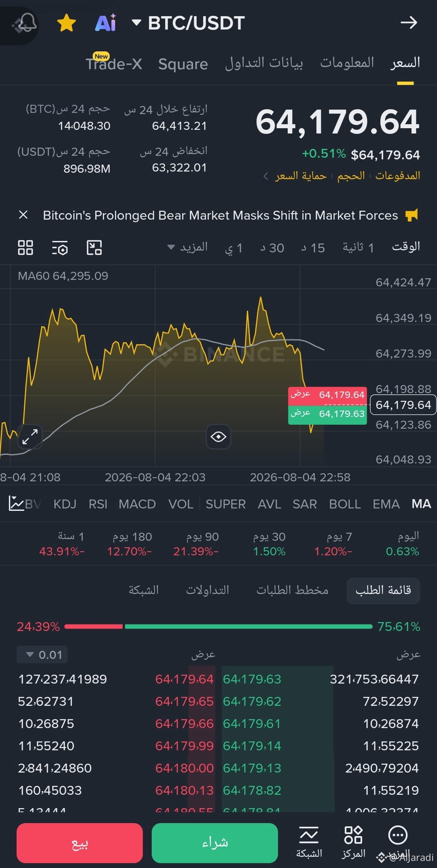Tap the current price tag 64,179.64 on axis
The width and height of the screenshot is (437, 868).
[403, 404]
